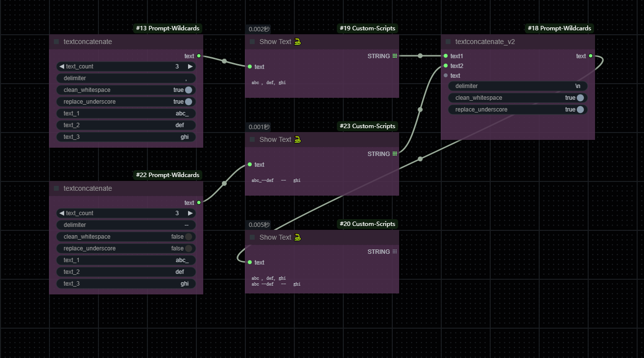This screenshot has height=358, width=644.
Task: Click link midpoint between node #13 and Show Text #19
Action: (x=224, y=61)
